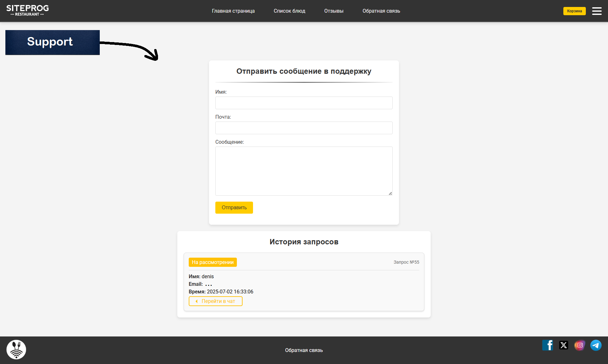The width and height of the screenshot is (608, 364).
Task: Click the arrow icon in "Перейти в чат"
Action: click(x=197, y=301)
